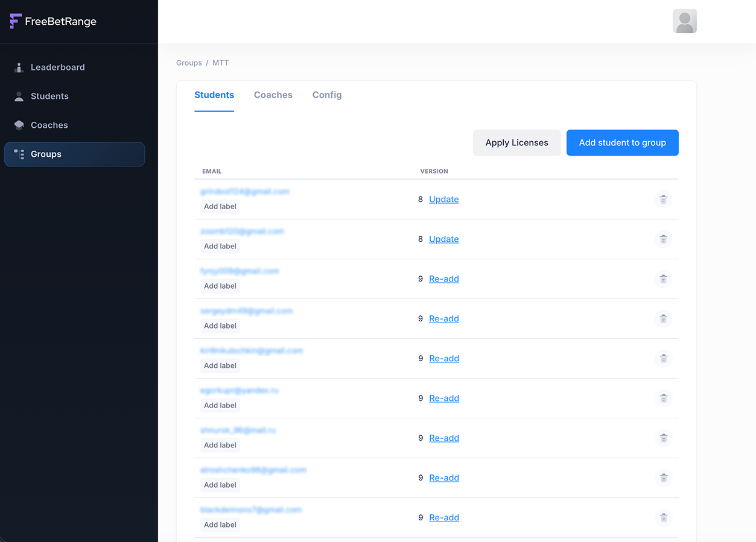
Task: Navigate back via the Groups breadcrumb
Action: pos(189,63)
